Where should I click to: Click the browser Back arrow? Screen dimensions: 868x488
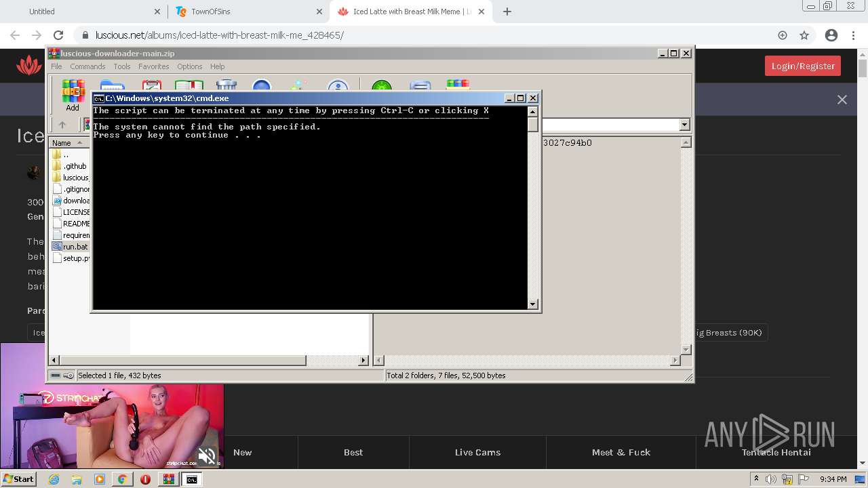click(15, 35)
